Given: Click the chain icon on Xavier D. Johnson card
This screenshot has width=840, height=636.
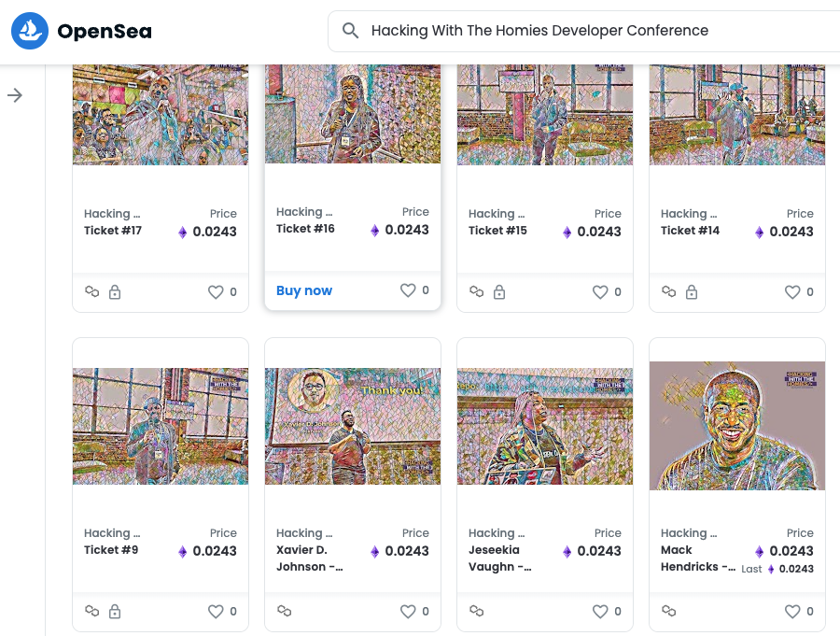Looking at the screenshot, I should click(284, 611).
